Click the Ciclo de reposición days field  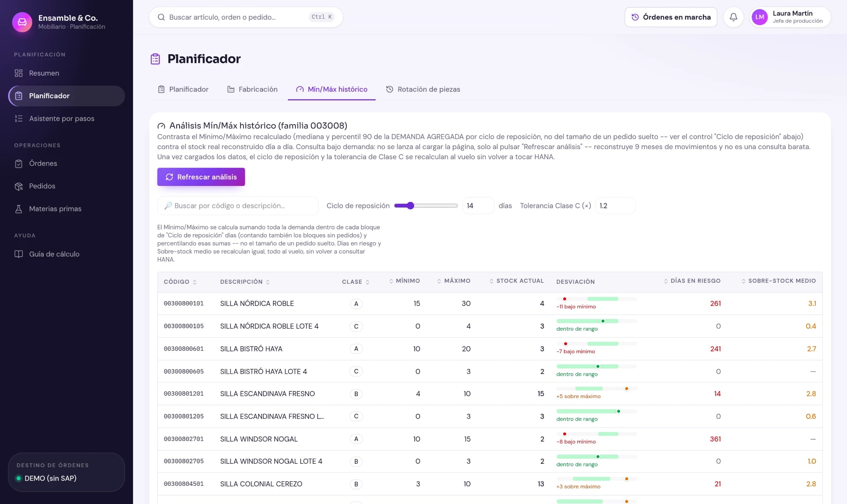coord(478,206)
